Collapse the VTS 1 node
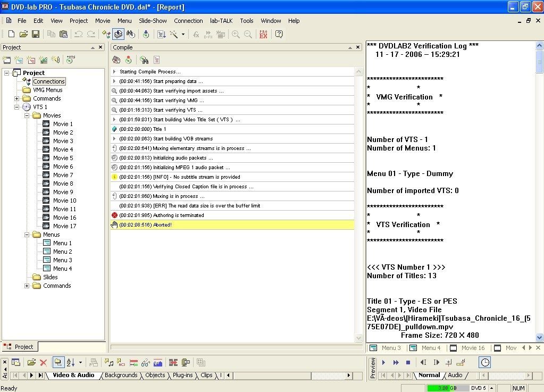The image size is (544, 392). tap(16, 107)
